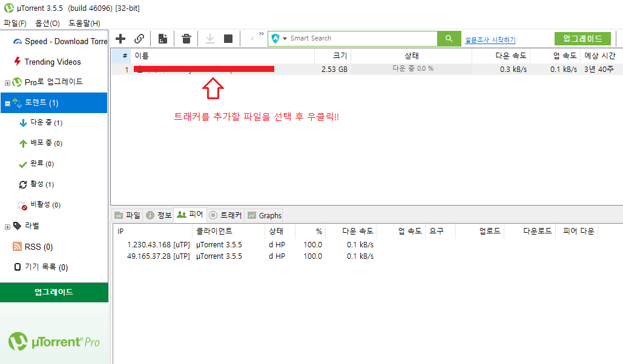
Task: Select the 배포 중 (0) filter
Action: tap(41, 143)
